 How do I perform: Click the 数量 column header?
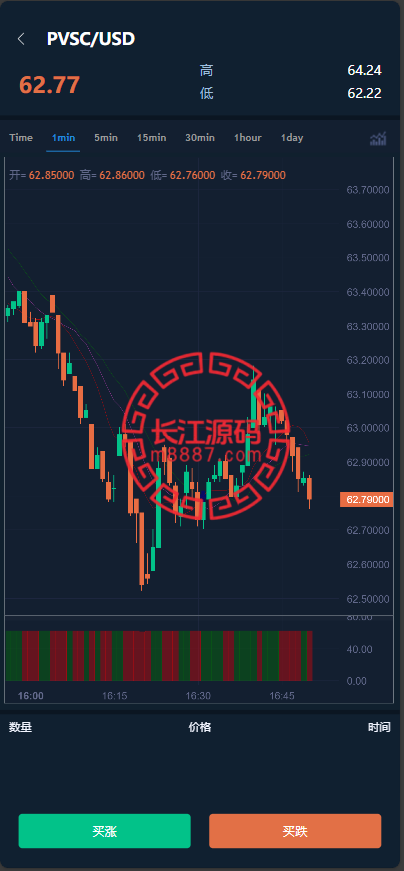coord(21,727)
